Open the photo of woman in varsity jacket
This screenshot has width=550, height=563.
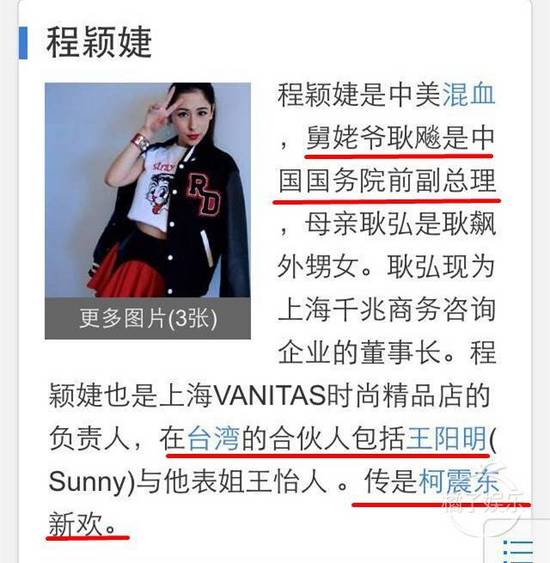[148, 190]
